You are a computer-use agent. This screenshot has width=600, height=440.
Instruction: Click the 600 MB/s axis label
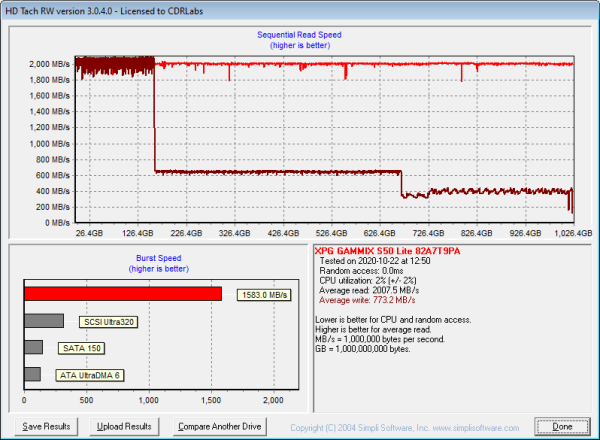[x=53, y=175]
